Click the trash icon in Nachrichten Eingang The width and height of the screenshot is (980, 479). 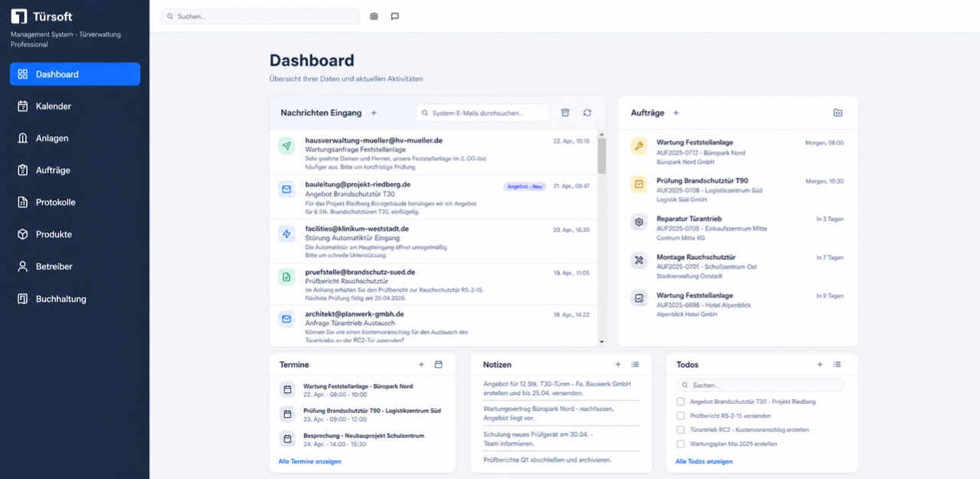(565, 113)
